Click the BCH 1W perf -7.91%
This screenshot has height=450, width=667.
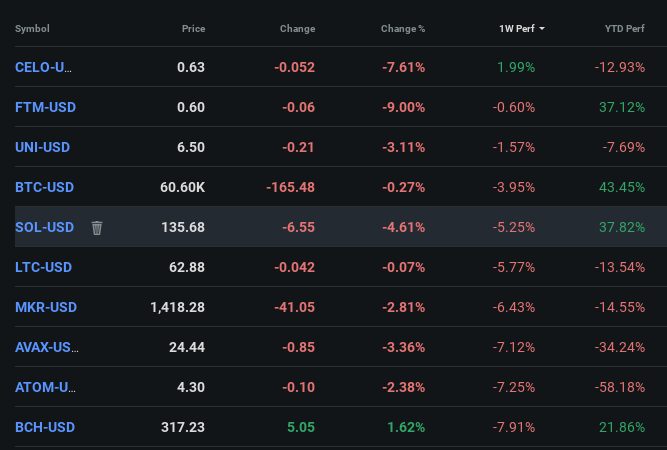pyautogui.click(x=514, y=427)
